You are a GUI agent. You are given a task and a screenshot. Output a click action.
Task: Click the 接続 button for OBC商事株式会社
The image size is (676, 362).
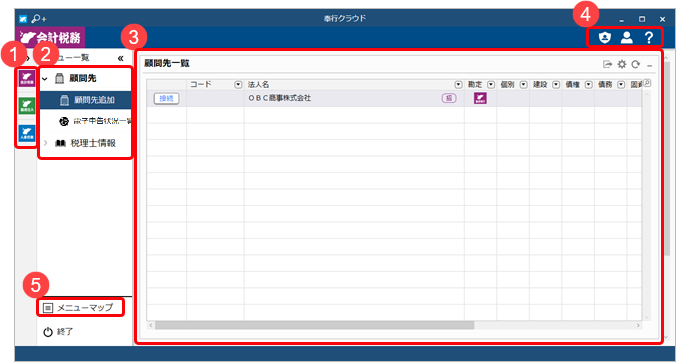coord(166,99)
